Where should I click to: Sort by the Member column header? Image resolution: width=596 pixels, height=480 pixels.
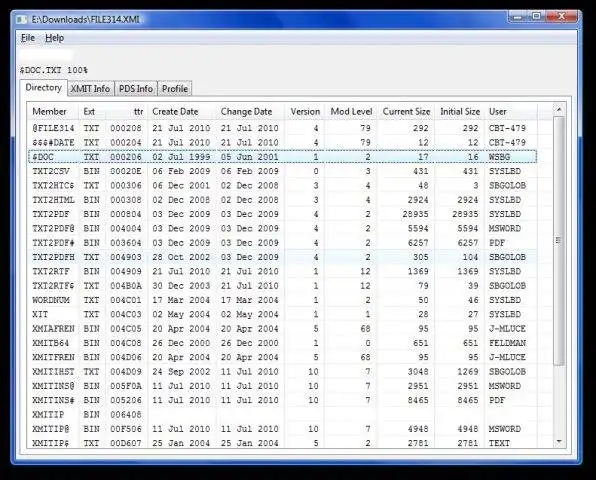53,112
